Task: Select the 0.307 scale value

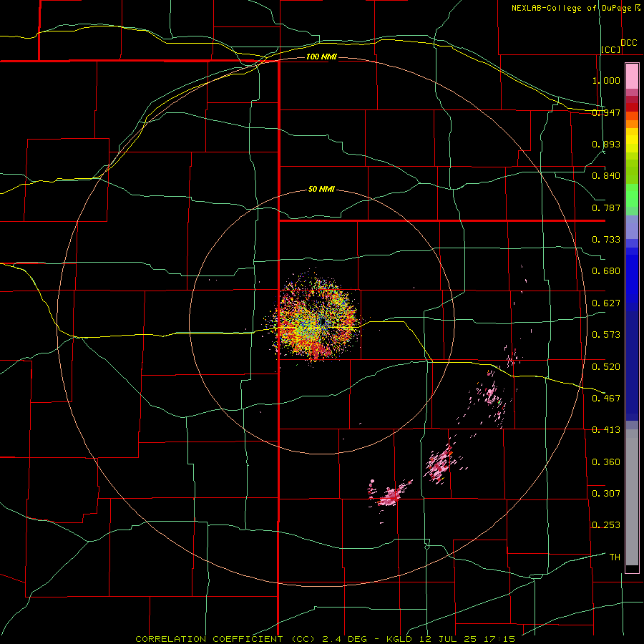Action: pyautogui.click(x=606, y=493)
